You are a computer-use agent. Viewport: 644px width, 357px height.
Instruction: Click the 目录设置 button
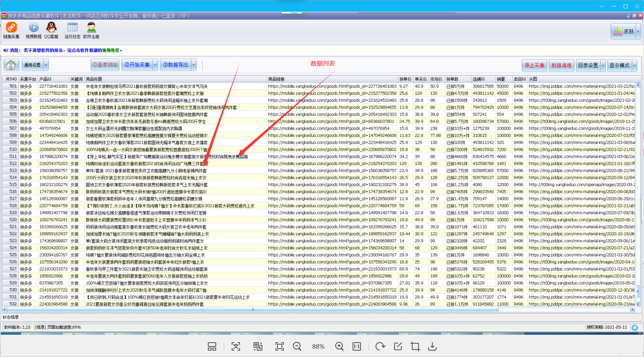(x=588, y=65)
